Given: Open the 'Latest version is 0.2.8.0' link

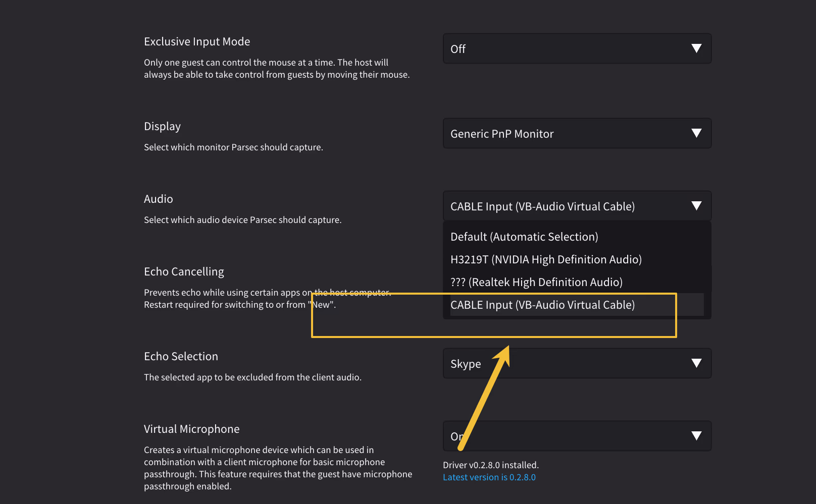Looking at the screenshot, I should coord(489,477).
